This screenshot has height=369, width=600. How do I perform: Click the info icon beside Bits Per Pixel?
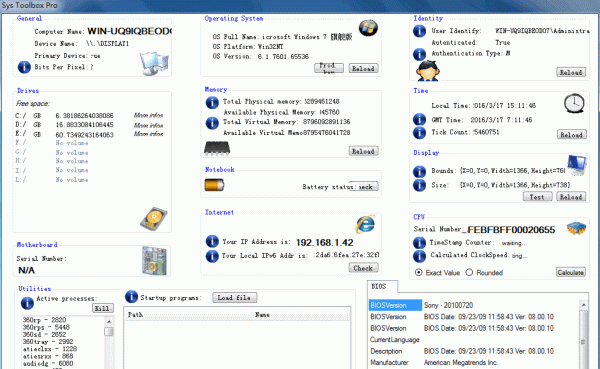point(24,67)
